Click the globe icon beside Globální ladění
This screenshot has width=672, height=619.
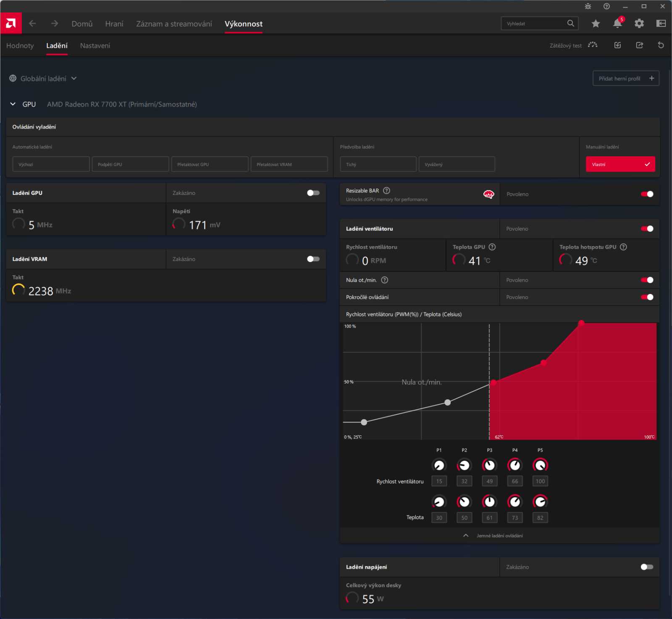point(13,79)
